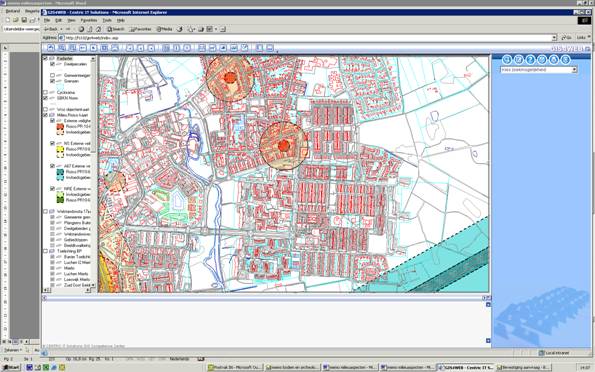Click the Go button beside address bar
Screen dimensions: 595x372
click(x=566, y=38)
